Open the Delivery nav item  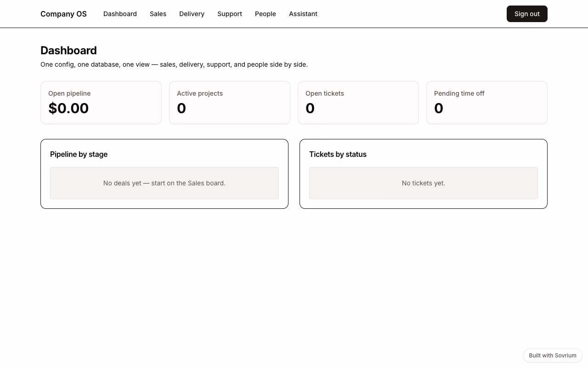click(192, 14)
